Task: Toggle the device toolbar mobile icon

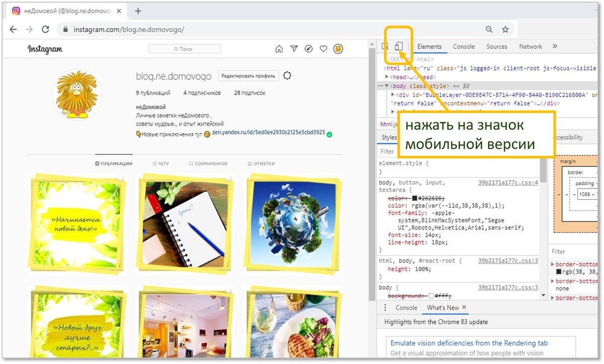Action: pyautogui.click(x=398, y=47)
